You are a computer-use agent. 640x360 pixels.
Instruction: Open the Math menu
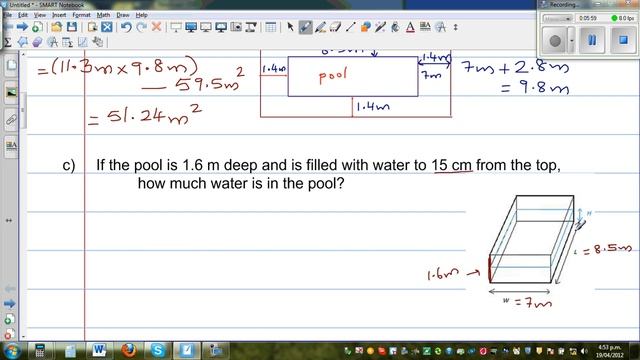pos(103,15)
